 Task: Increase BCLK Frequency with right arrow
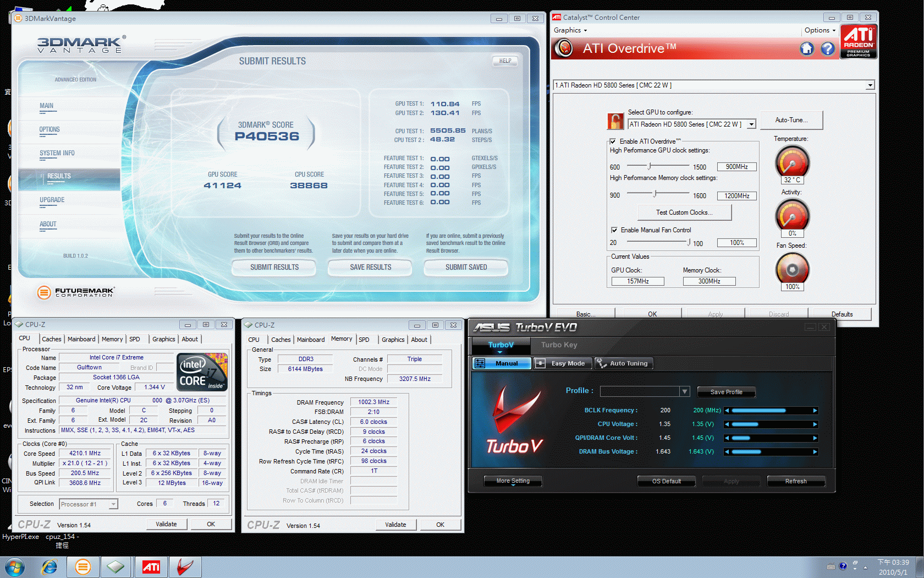point(815,411)
